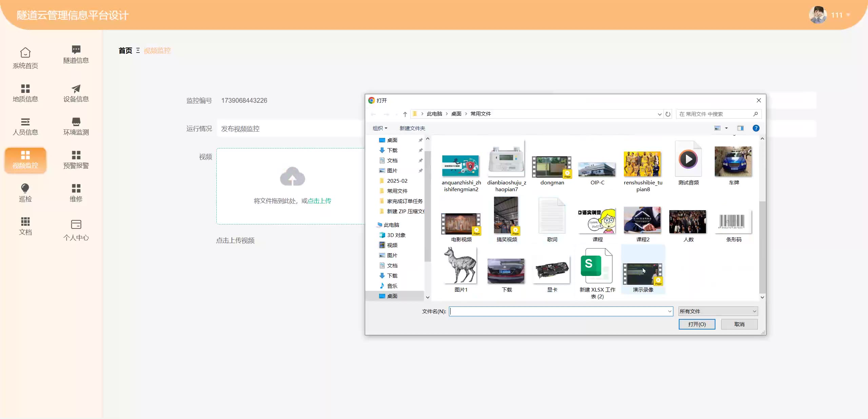Toggle the preview pane button
Screen dimensions: 868x419
[740, 128]
